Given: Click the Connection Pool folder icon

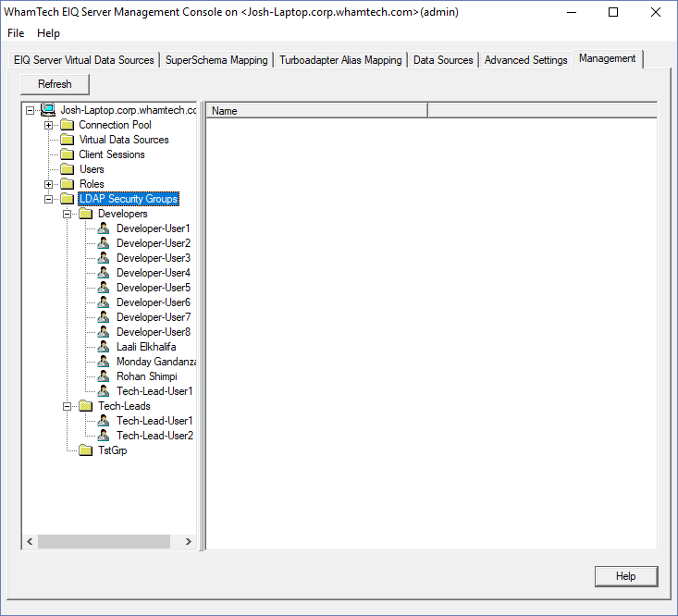Looking at the screenshot, I should (x=67, y=125).
